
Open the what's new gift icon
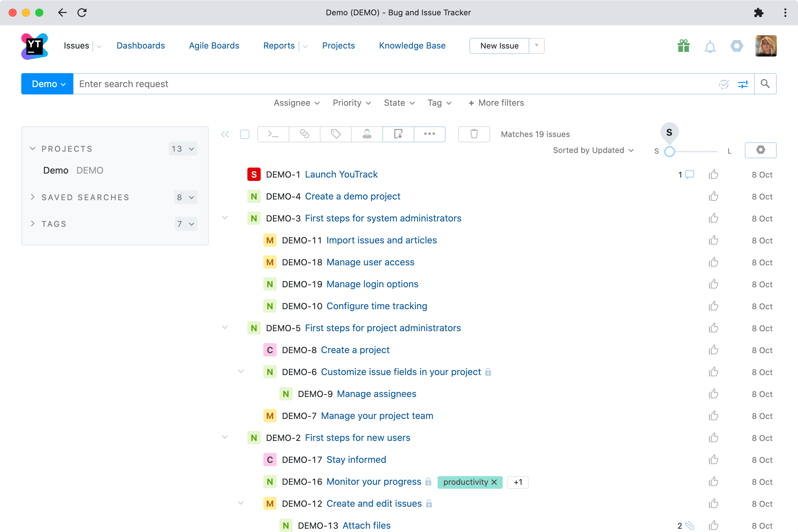point(683,46)
